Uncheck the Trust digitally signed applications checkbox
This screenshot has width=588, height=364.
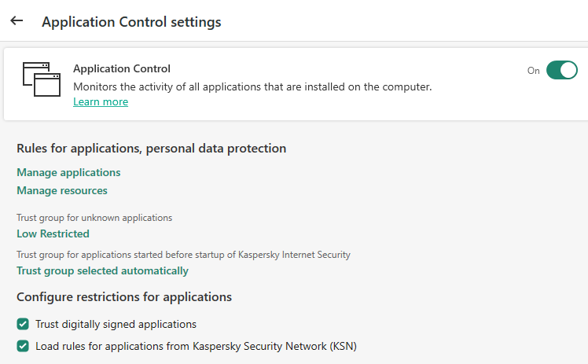pyautogui.click(x=23, y=324)
